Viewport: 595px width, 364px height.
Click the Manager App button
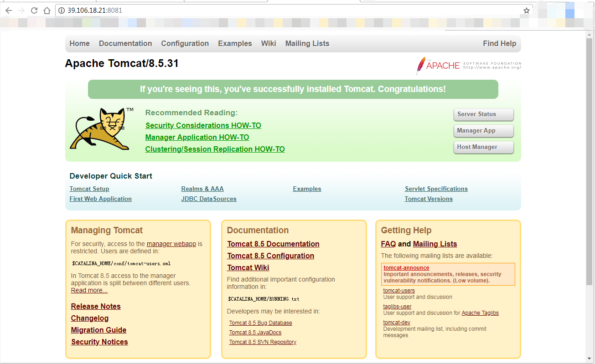[483, 131]
